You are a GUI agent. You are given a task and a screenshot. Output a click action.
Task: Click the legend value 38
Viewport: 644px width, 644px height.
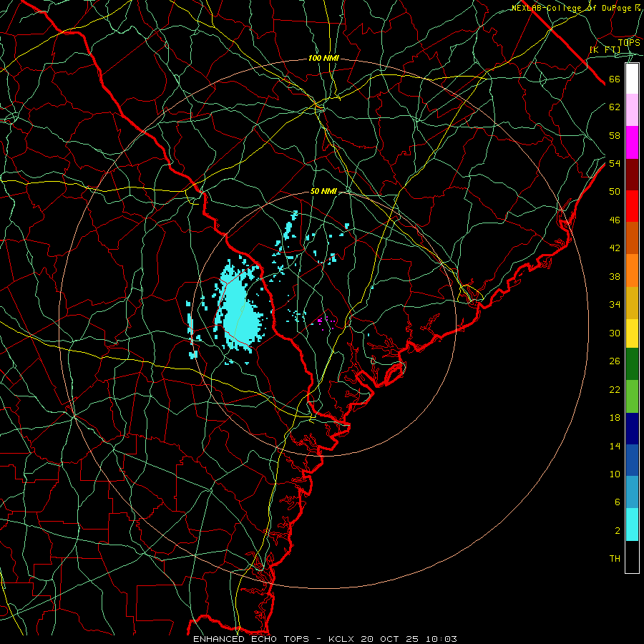615,276
